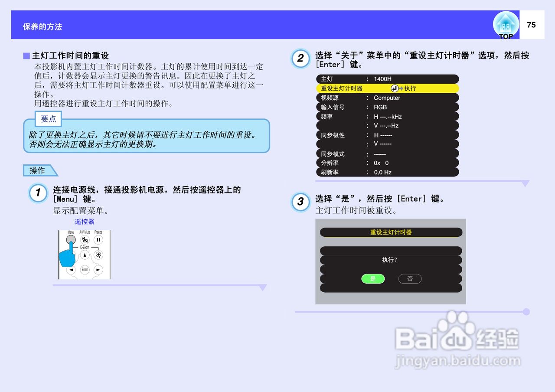Image resolution: width=555 pixels, height=392 pixels.
Task: Click the E-Zoom magnifier plus button
Action: click(x=98, y=255)
